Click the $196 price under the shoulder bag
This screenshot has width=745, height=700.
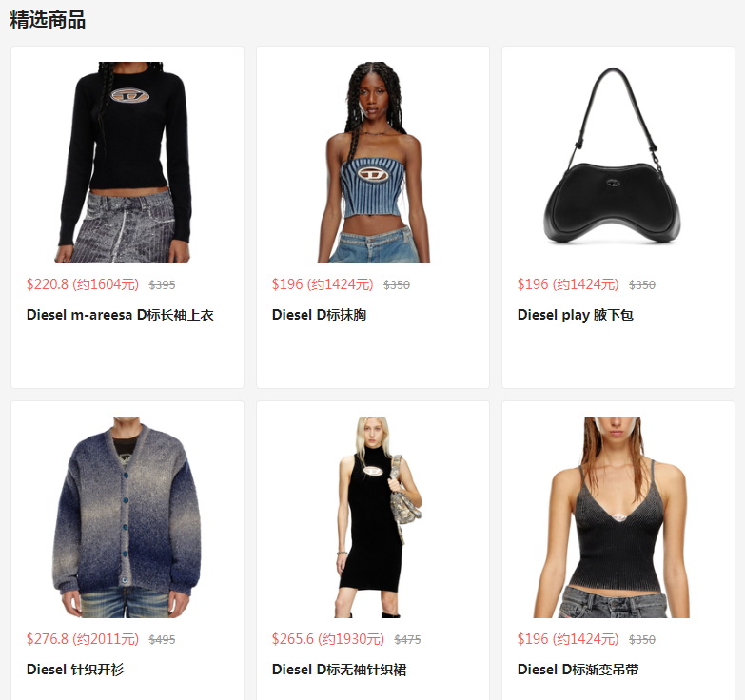pos(568,284)
